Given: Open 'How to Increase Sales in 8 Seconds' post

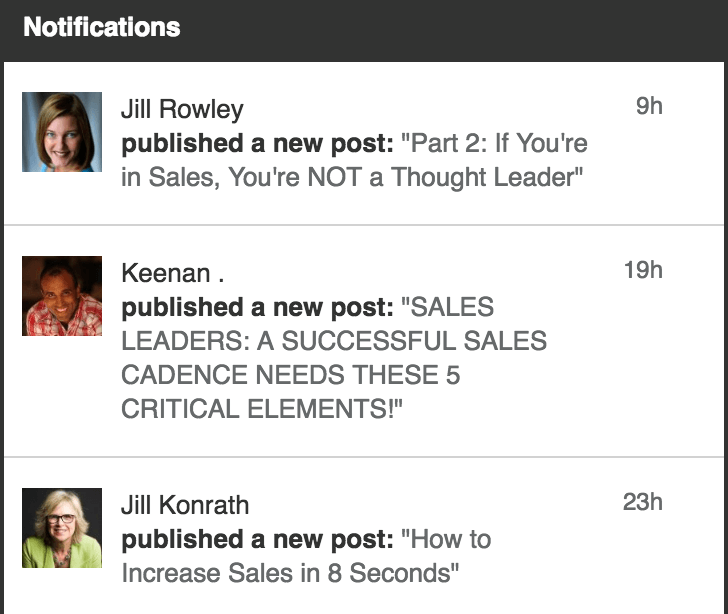Looking at the screenshot, I should (x=306, y=556).
